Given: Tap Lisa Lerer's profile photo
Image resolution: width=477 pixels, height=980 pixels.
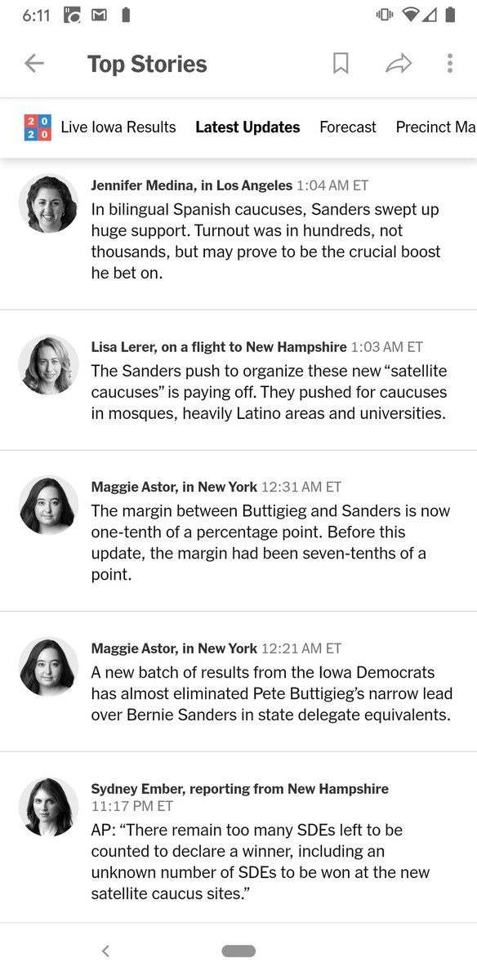Looking at the screenshot, I should [x=49, y=365].
